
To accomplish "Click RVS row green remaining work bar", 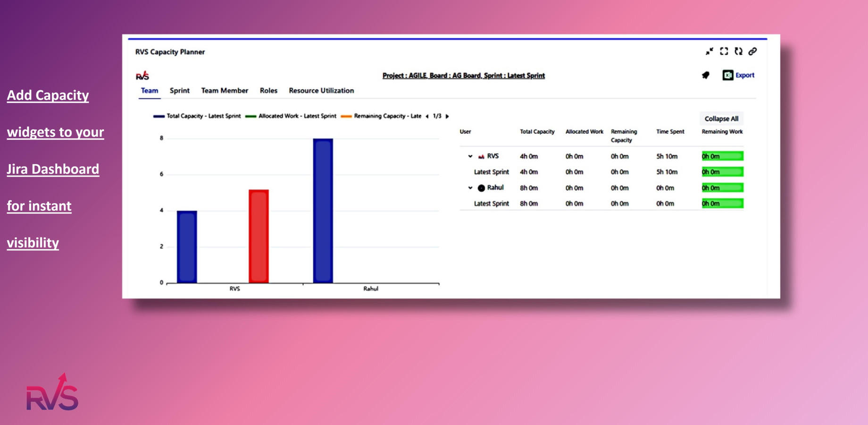I will 722,156.
